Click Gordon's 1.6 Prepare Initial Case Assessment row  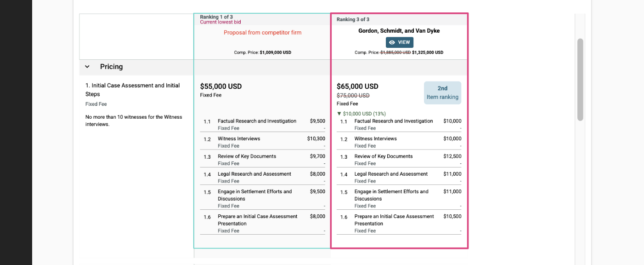pyautogui.click(x=399, y=223)
